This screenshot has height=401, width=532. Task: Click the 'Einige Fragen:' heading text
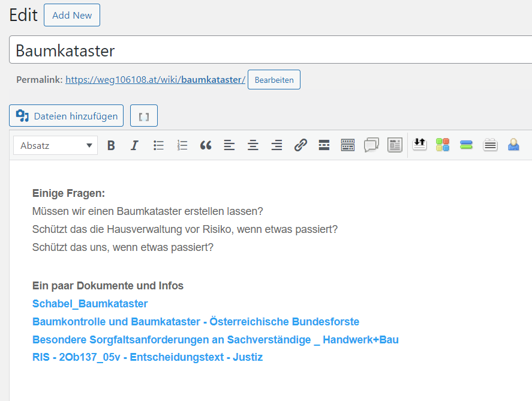(x=68, y=193)
